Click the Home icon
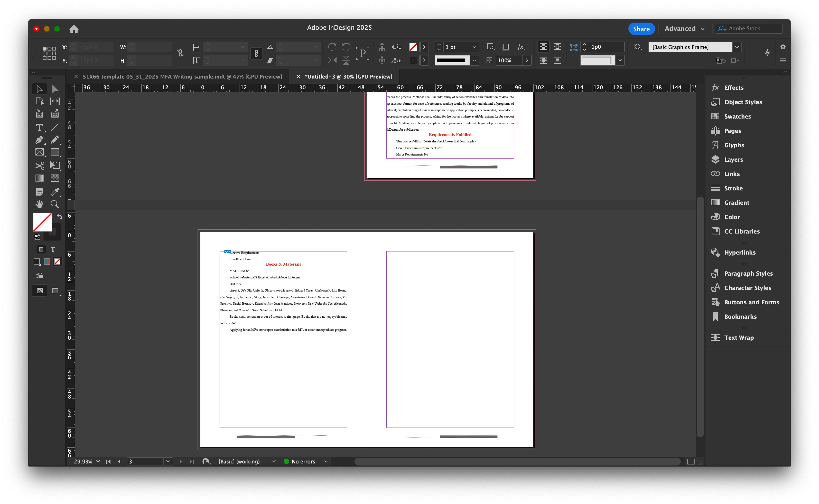 (74, 29)
